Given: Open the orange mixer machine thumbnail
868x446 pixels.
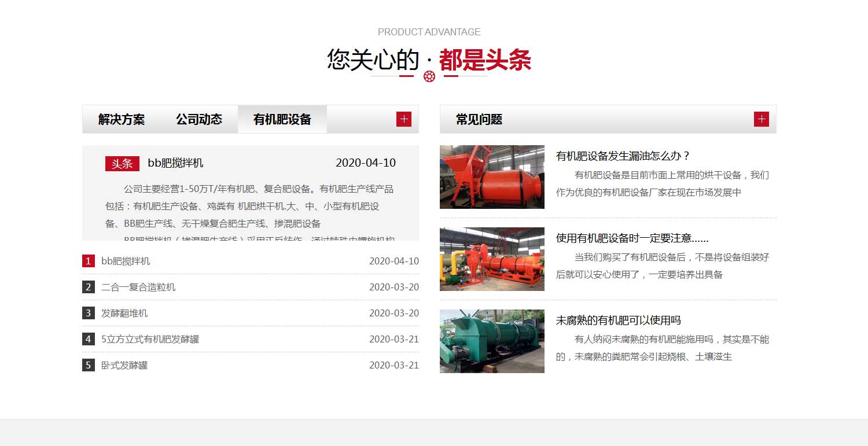Looking at the screenshot, I should [492, 177].
